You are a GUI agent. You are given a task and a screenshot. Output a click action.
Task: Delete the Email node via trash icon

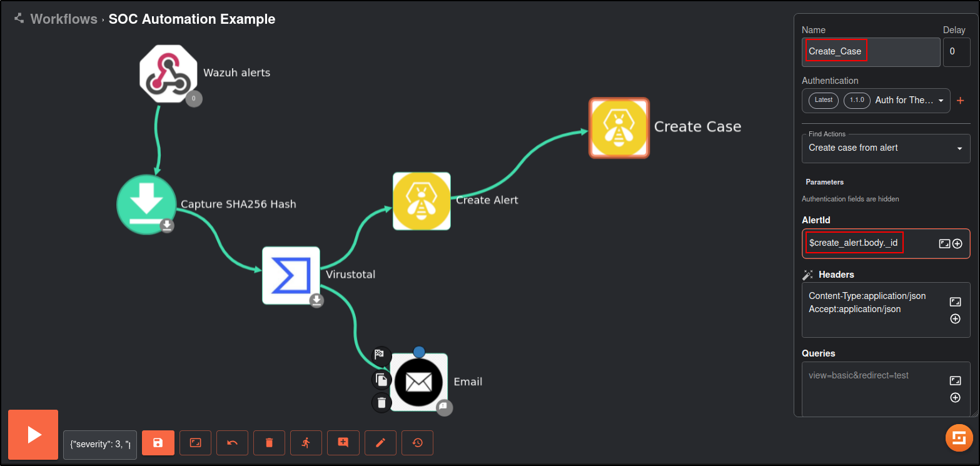tap(381, 402)
